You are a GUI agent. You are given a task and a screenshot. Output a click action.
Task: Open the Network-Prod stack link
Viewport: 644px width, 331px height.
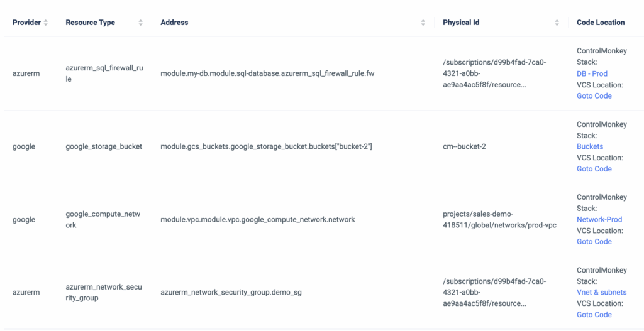599,219
